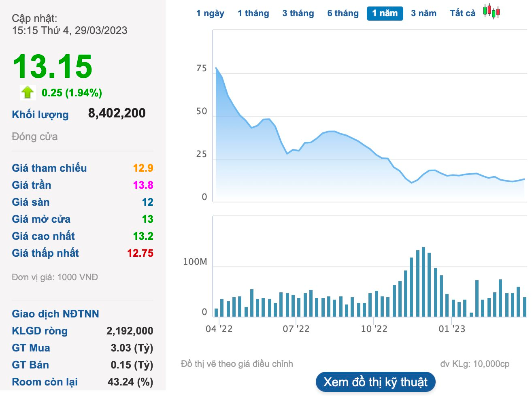Select the "1 ngày" time range

[x=210, y=13]
